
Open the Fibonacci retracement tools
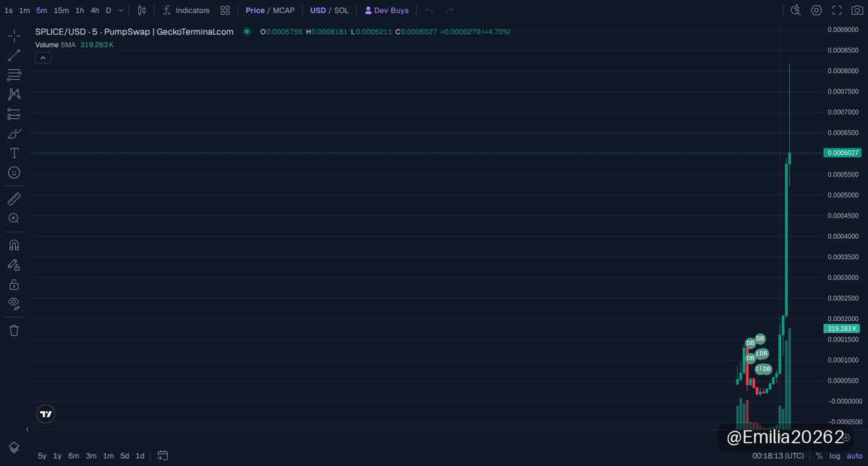(14, 75)
